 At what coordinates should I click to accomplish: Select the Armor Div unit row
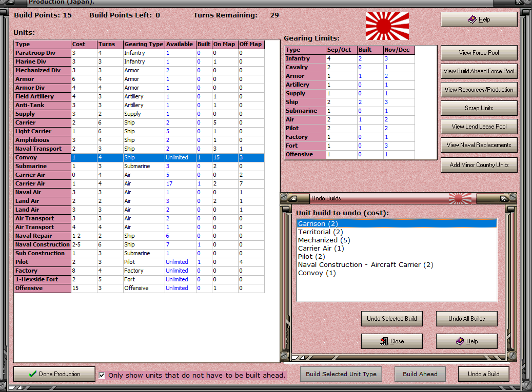point(139,88)
